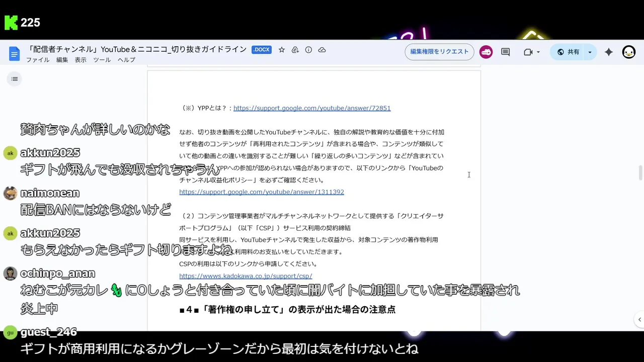The width and height of the screenshot is (644, 362).
Task: Click the upper akkun2025 chat username
Action: 50,153
